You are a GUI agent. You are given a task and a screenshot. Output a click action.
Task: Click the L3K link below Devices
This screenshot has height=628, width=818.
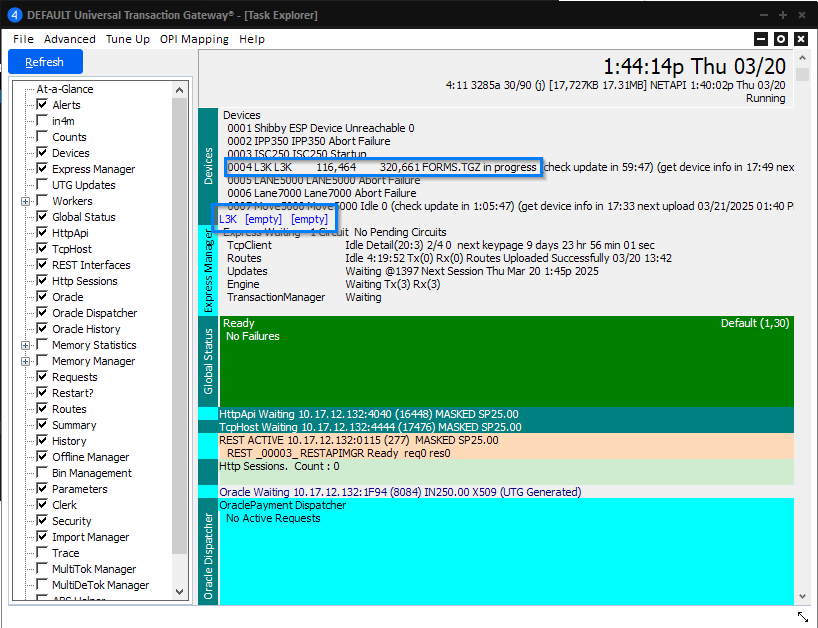click(x=228, y=218)
